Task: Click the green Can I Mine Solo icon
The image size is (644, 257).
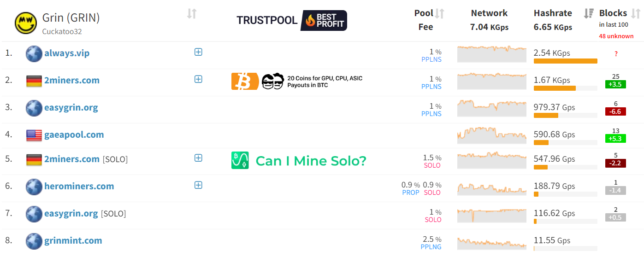Action: click(x=240, y=160)
